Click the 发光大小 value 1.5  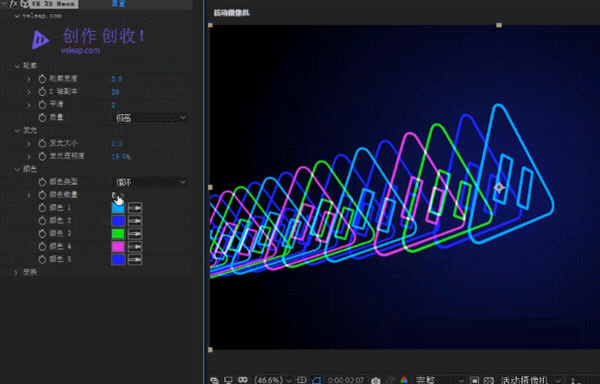117,143
